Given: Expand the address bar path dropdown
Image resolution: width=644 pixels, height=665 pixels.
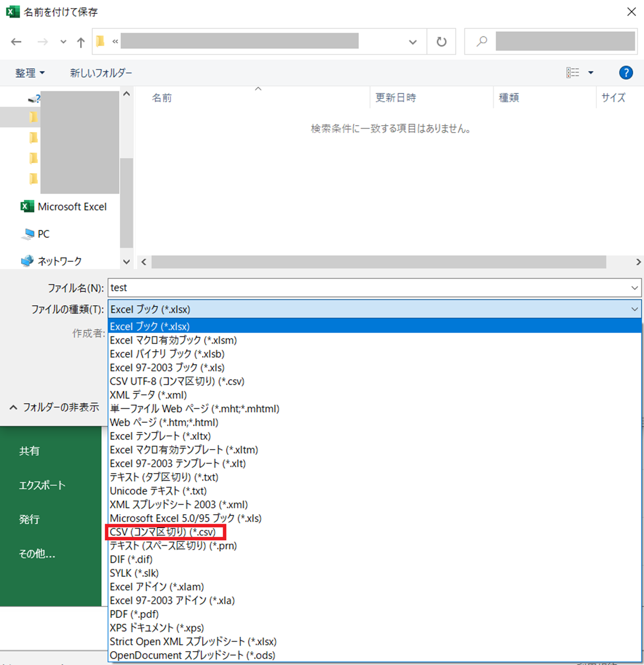Looking at the screenshot, I should tap(412, 42).
